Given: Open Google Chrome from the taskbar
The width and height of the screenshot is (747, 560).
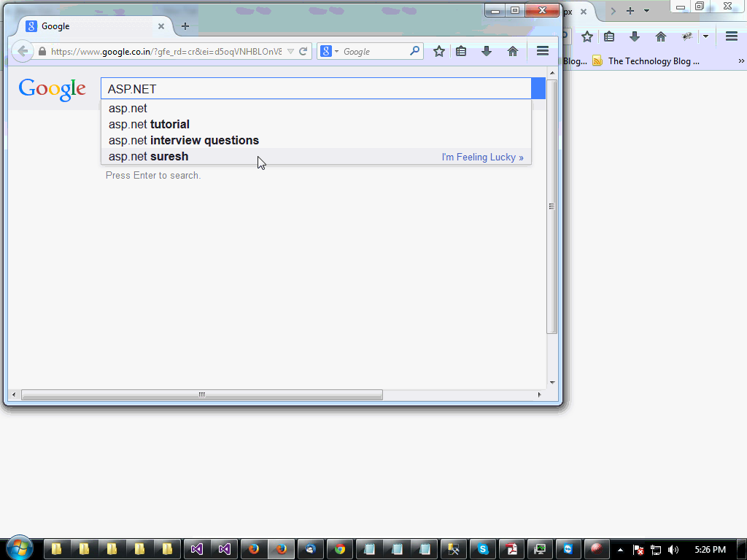Looking at the screenshot, I should point(340,549).
